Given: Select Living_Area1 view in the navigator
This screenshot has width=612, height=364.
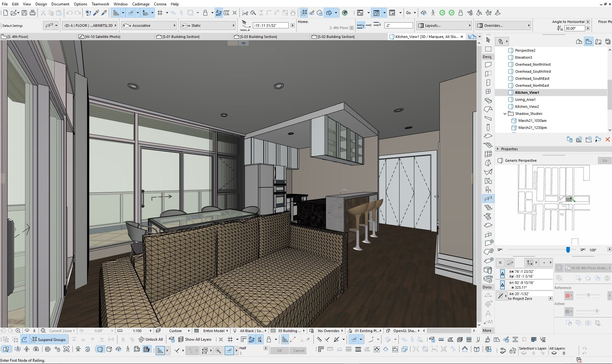Looking at the screenshot, I should 525,100.
